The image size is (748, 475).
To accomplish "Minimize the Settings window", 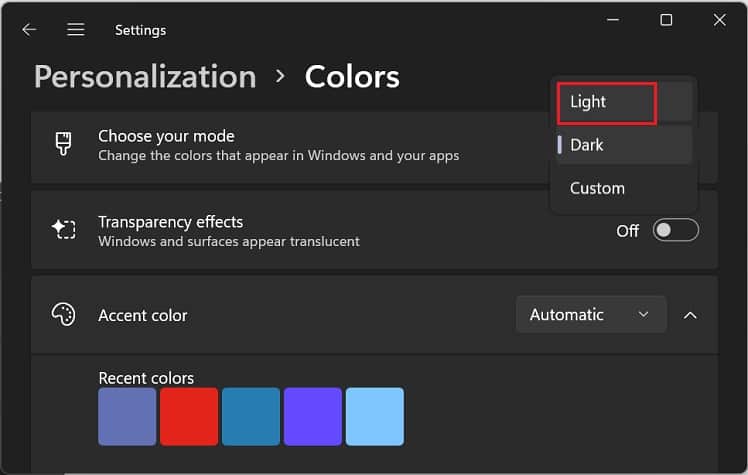I will click(x=613, y=20).
